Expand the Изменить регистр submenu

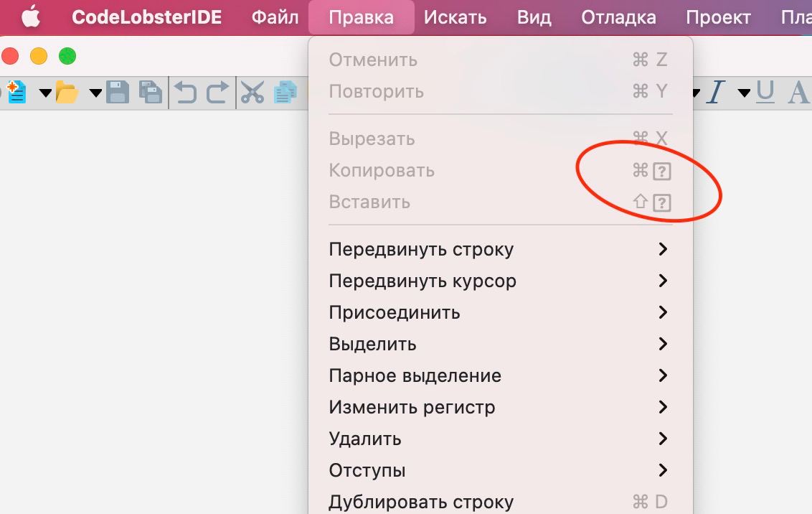click(x=500, y=407)
